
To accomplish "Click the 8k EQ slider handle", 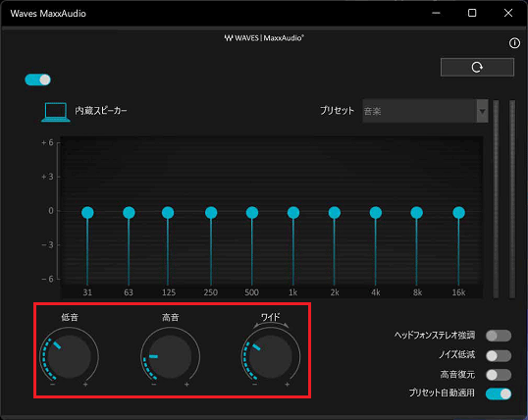I will point(416,213).
